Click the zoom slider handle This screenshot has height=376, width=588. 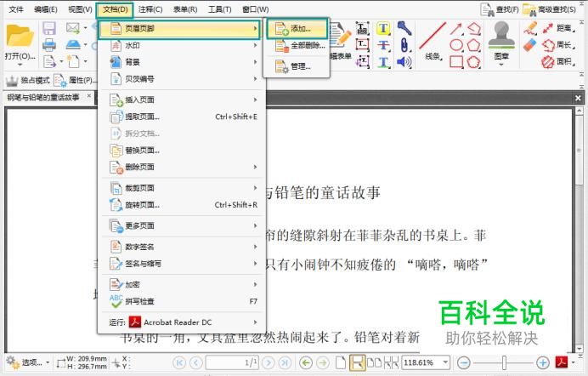[505, 362]
